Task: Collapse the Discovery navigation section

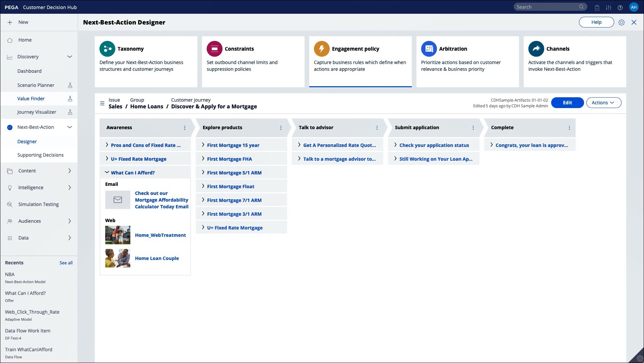Action: click(x=70, y=57)
